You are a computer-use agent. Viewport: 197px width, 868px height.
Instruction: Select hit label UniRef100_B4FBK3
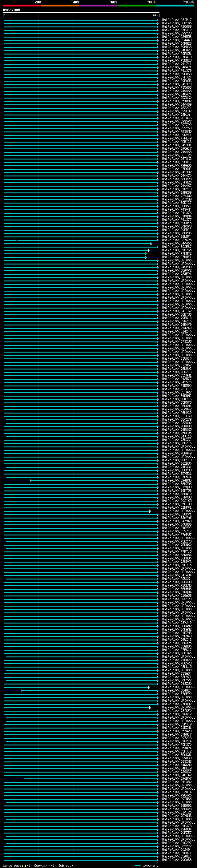coord(176,50)
